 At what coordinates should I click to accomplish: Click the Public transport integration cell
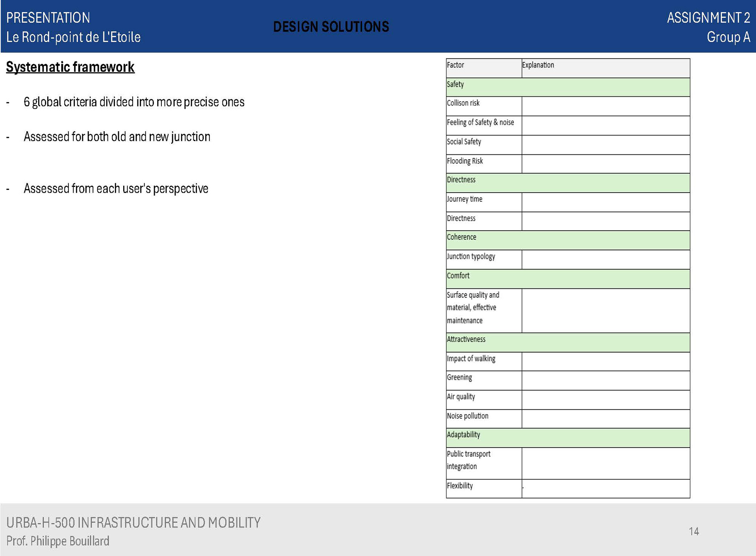coord(484,463)
